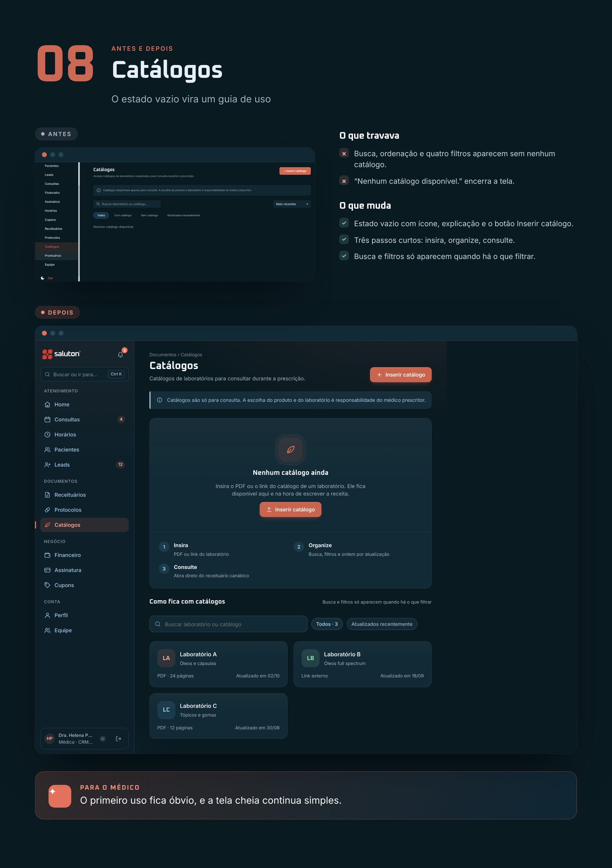
Task: Focus 'Buscar laboratório ou catálogo' field in Depois
Action: (x=228, y=624)
